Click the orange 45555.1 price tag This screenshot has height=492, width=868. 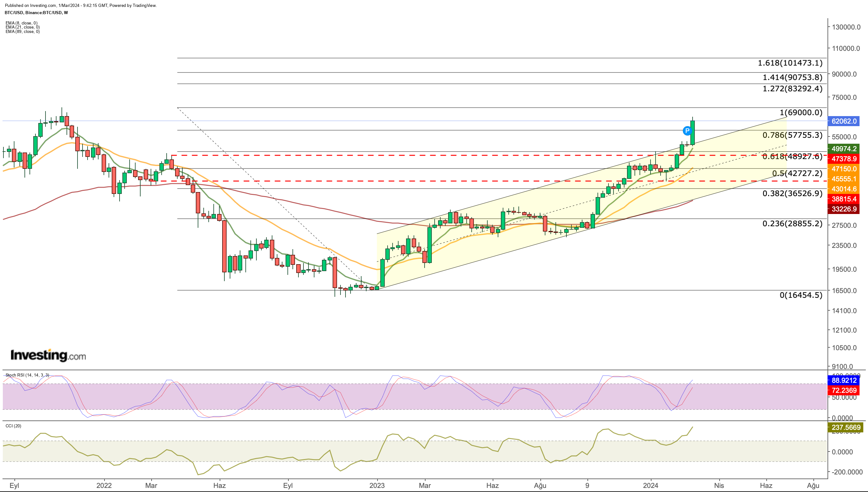844,179
